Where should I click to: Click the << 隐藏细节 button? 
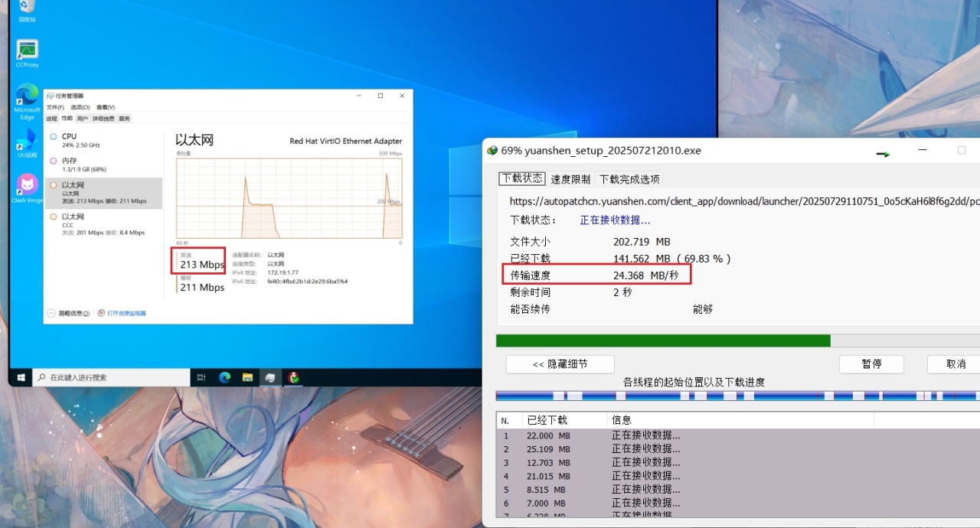click(560, 364)
